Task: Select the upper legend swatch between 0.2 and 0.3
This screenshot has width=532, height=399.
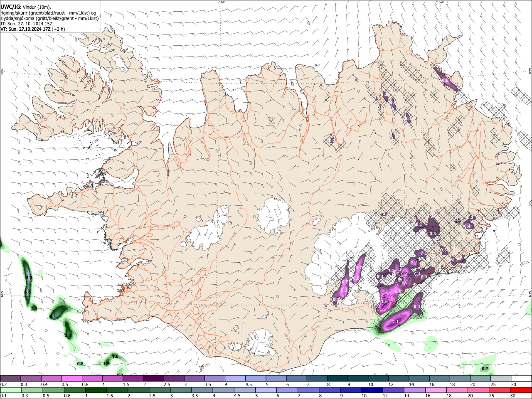Action: pos(11,378)
